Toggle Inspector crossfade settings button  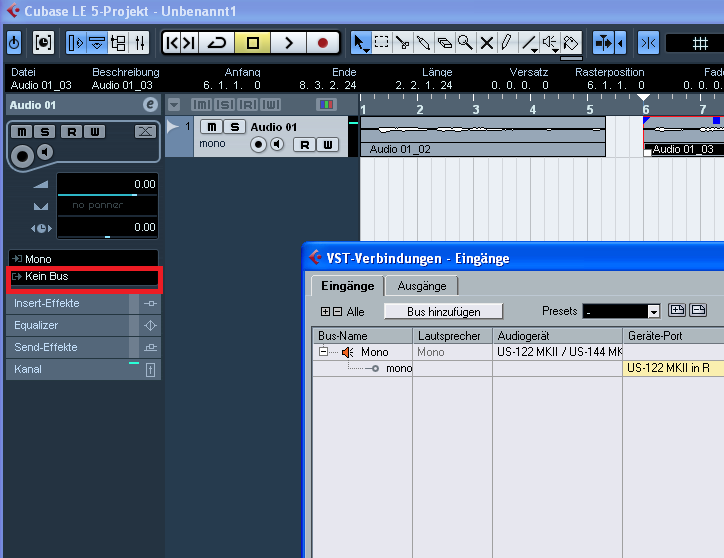tap(145, 132)
